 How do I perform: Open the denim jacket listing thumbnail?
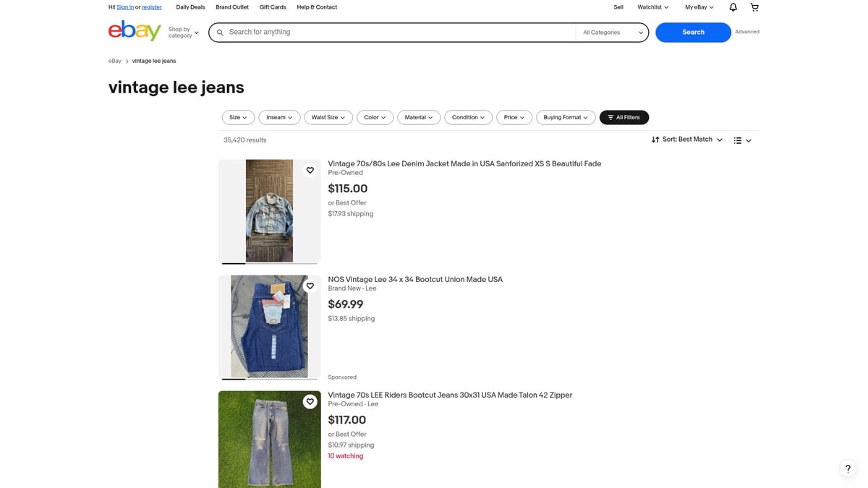coord(269,211)
